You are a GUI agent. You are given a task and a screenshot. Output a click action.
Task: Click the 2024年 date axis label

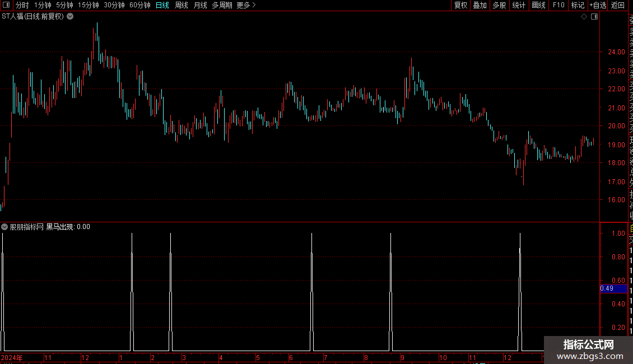[12, 357]
